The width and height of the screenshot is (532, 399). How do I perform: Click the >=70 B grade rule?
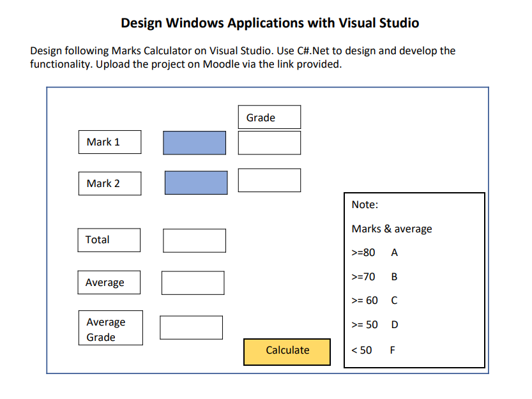click(374, 277)
